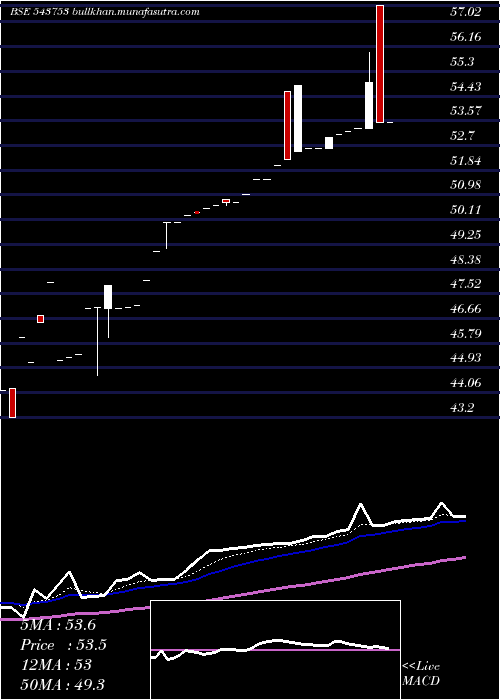Click the '12MA : 53' indicator text
Viewport: 500px width, 700px height.
pos(56,665)
